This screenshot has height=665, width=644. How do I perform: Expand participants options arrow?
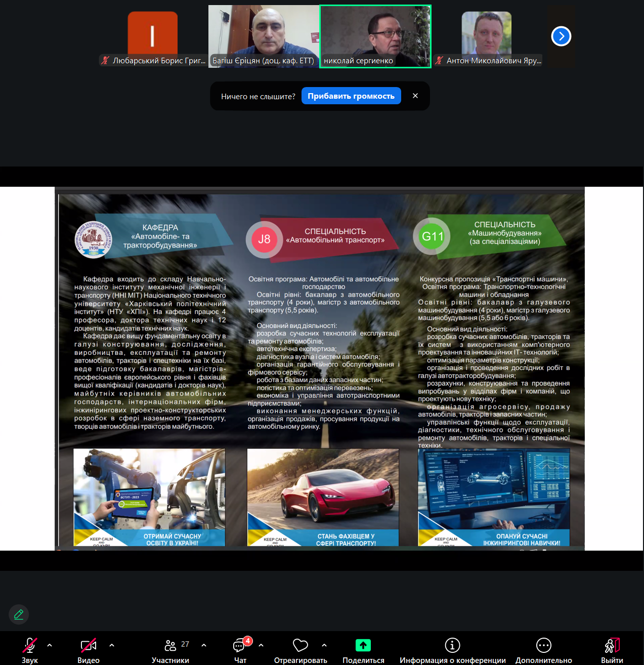tap(204, 645)
